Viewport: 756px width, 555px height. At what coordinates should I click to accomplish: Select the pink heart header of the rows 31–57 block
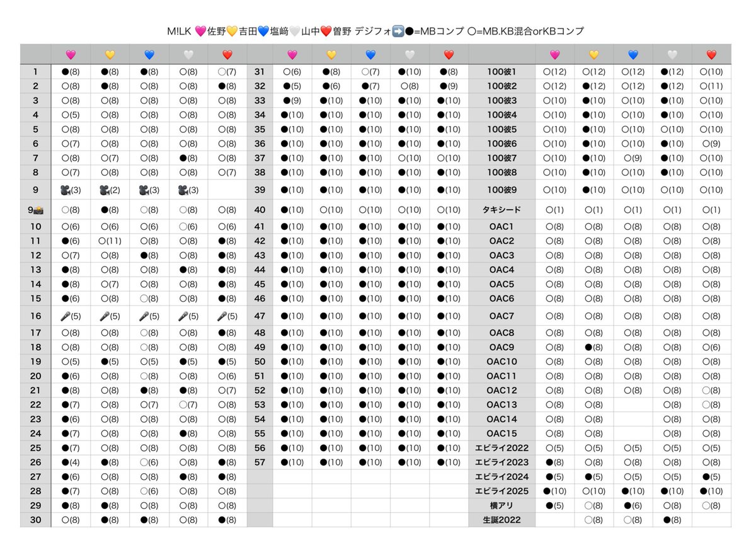click(292, 55)
